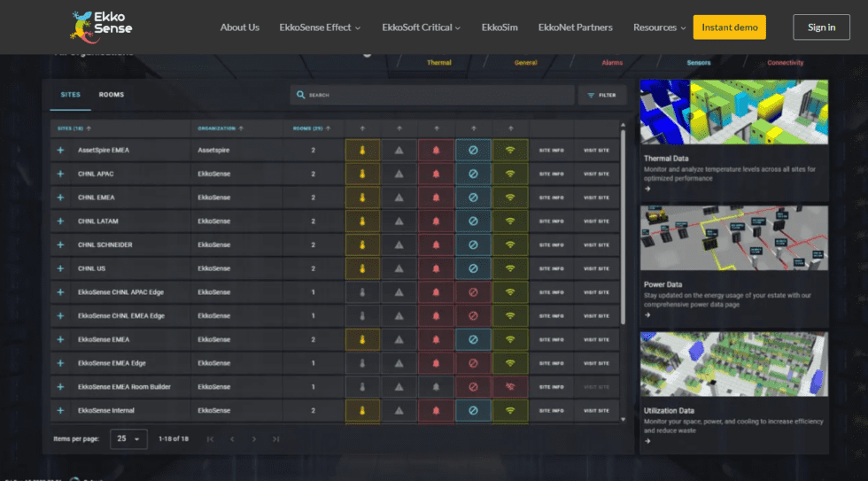
Task: Click wifi icon for EkkoSense Internal
Action: click(x=510, y=411)
